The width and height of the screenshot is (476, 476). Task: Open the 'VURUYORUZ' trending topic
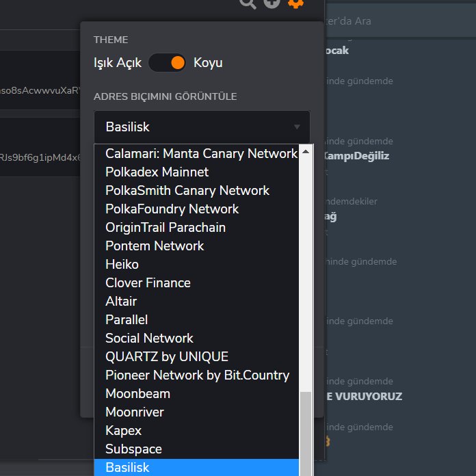(364, 397)
